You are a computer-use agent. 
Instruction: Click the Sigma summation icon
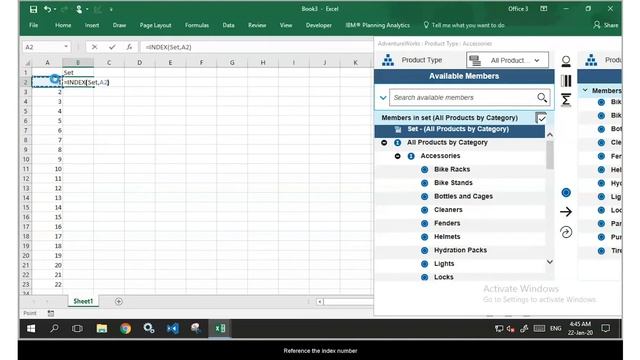pos(566,100)
